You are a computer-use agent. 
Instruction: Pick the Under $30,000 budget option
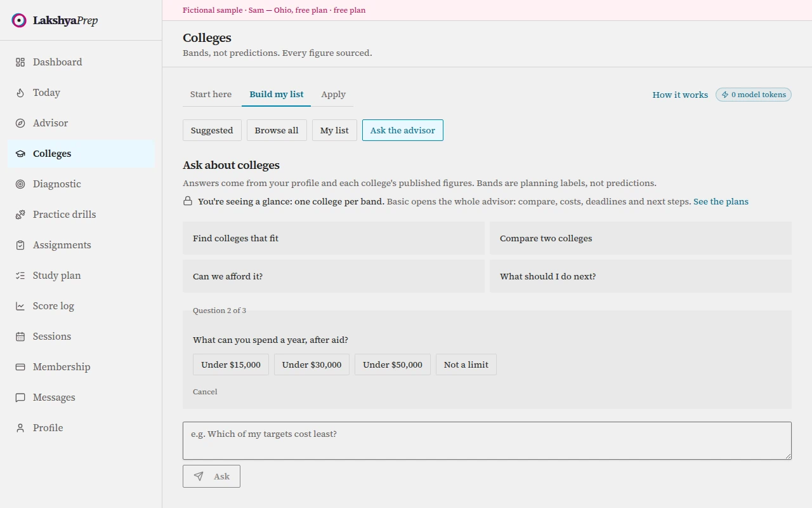pyautogui.click(x=311, y=364)
